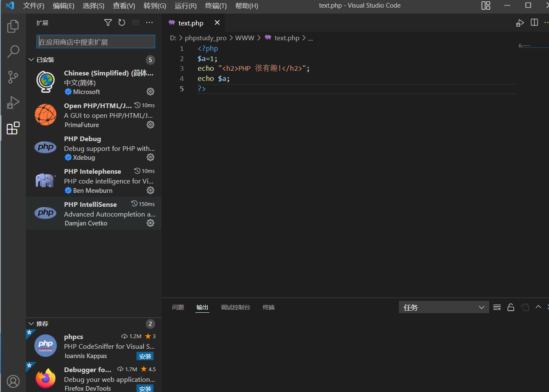Install Debugger for Firefox extension

(x=145, y=389)
